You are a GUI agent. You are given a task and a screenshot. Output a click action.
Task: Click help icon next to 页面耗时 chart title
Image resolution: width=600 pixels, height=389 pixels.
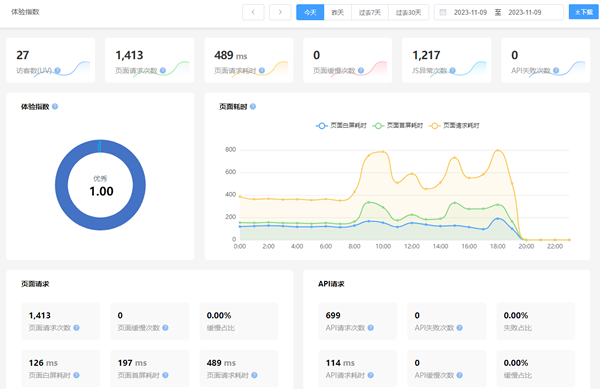pos(253,107)
